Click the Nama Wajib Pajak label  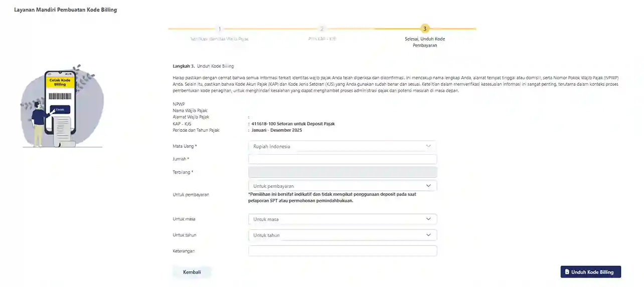[x=190, y=111]
